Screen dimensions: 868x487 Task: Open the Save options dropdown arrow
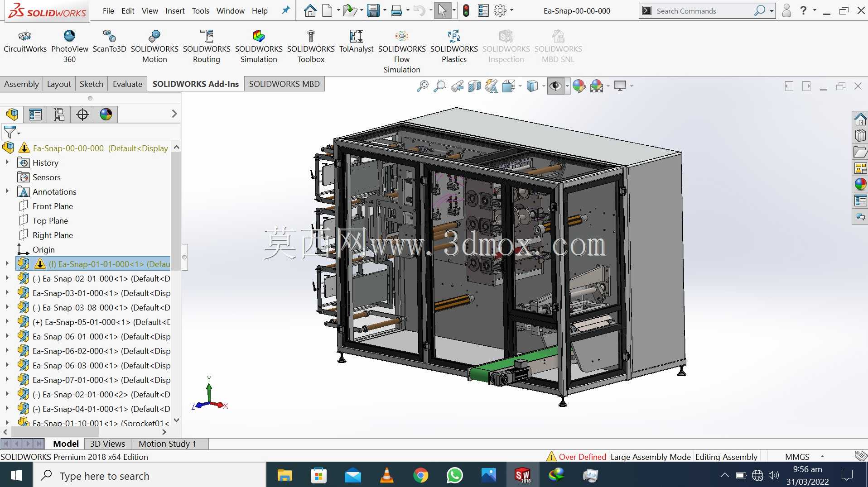pos(385,10)
